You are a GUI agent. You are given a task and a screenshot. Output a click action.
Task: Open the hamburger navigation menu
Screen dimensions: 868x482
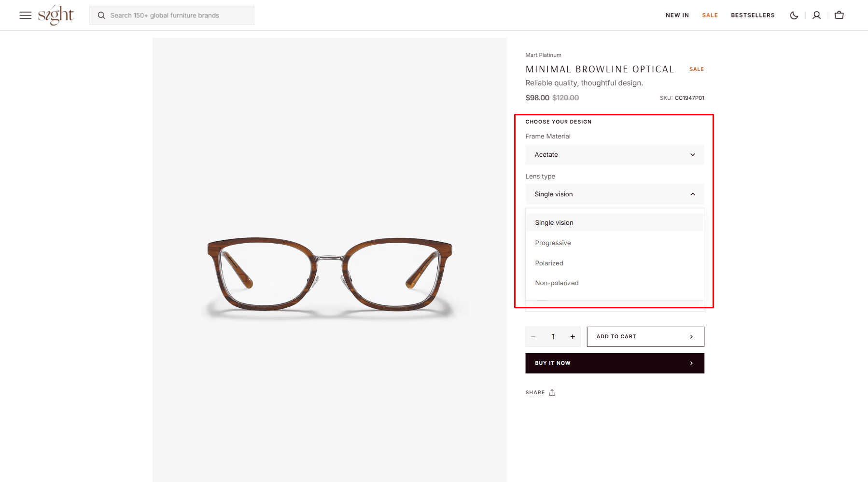tap(25, 15)
